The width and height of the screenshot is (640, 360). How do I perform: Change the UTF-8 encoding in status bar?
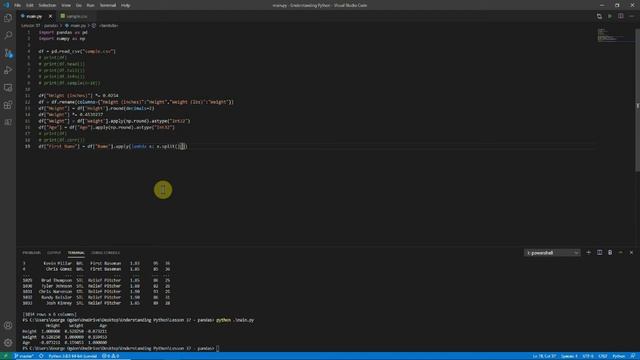[x=588, y=356]
